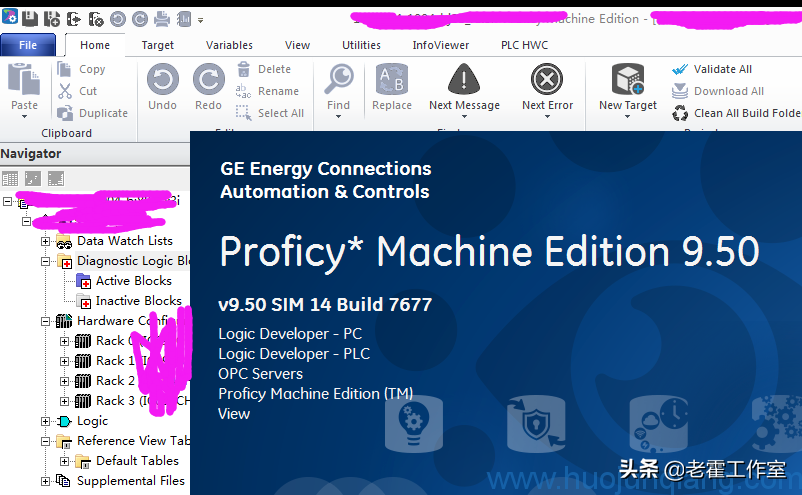Click the Next Message warning icon
This screenshot has width=802, height=495.
(x=464, y=80)
